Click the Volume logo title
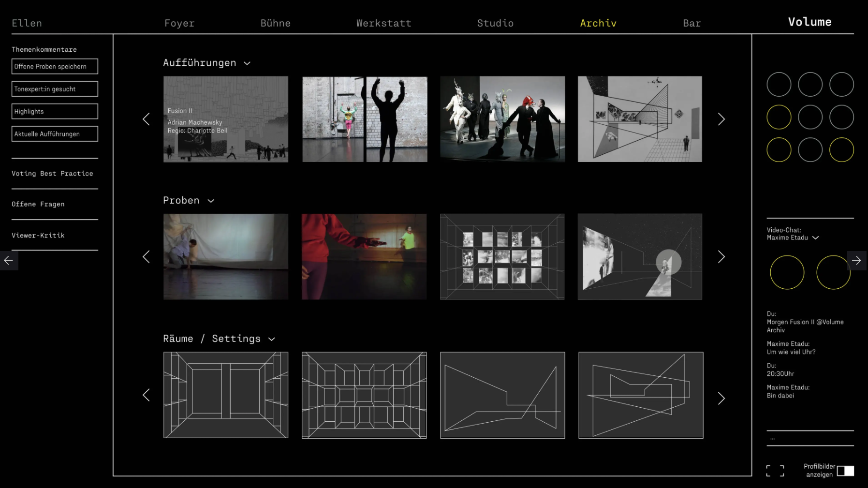The image size is (868, 488). 810,22
